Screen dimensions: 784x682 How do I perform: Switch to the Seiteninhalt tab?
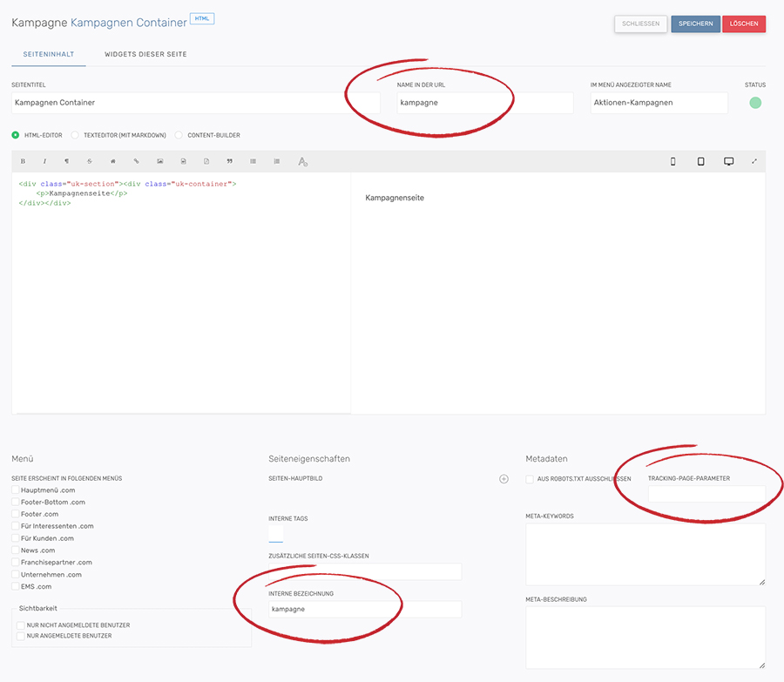48,54
